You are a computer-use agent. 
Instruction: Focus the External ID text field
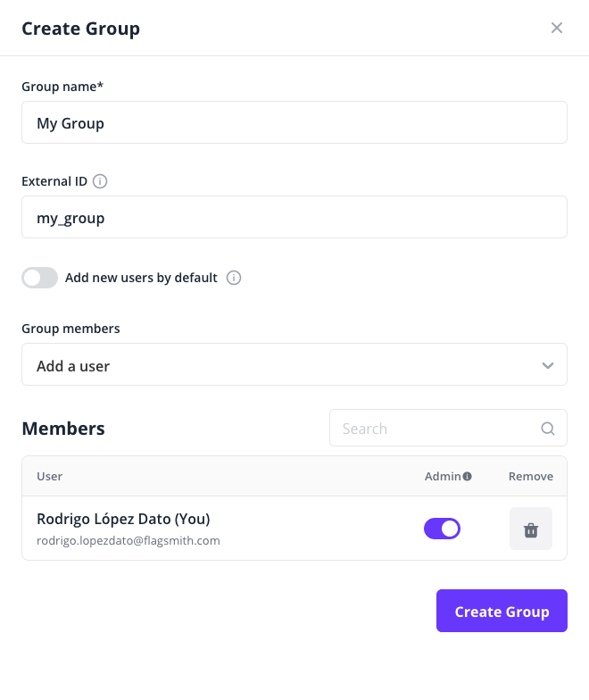pyautogui.click(x=294, y=218)
